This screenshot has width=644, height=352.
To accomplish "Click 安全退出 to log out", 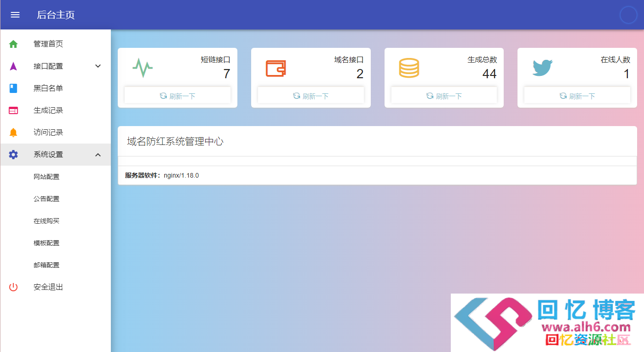I will point(55,287).
